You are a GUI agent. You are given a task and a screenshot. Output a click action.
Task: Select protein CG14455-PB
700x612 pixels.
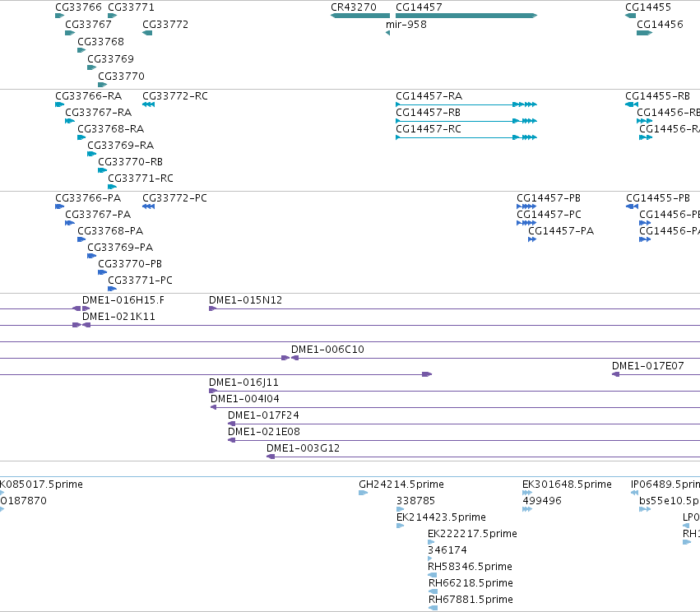(658, 198)
